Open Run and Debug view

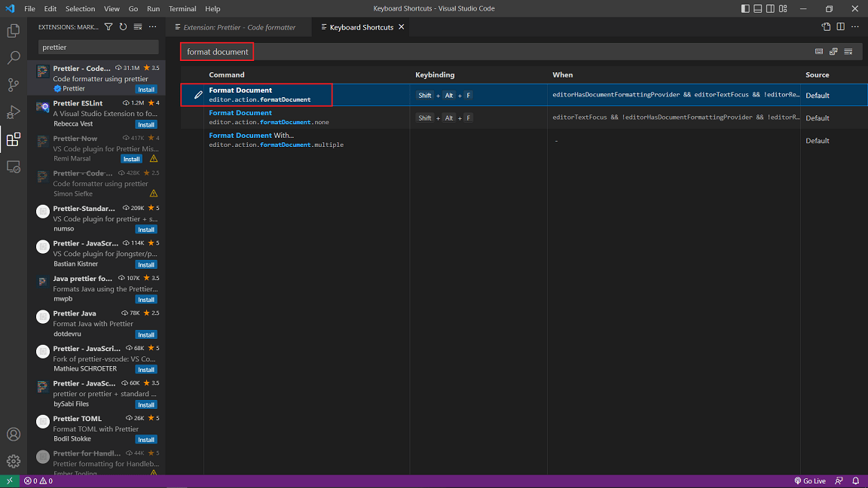coord(14,111)
